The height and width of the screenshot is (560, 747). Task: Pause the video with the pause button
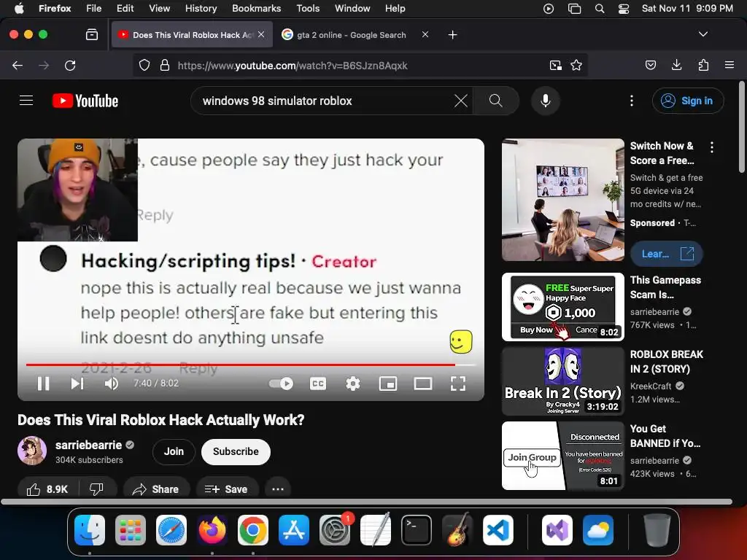click(43, 384)
